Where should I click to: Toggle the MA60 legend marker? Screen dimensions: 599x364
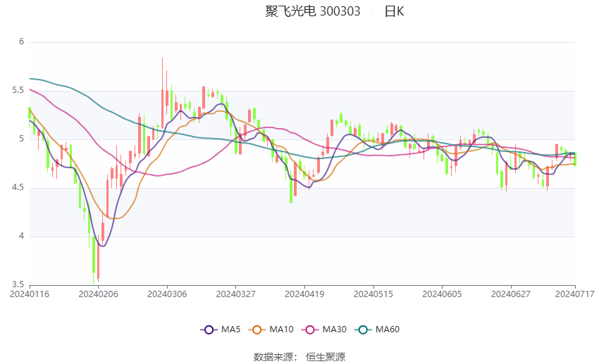pyautogui.click(x=363, y=330)
